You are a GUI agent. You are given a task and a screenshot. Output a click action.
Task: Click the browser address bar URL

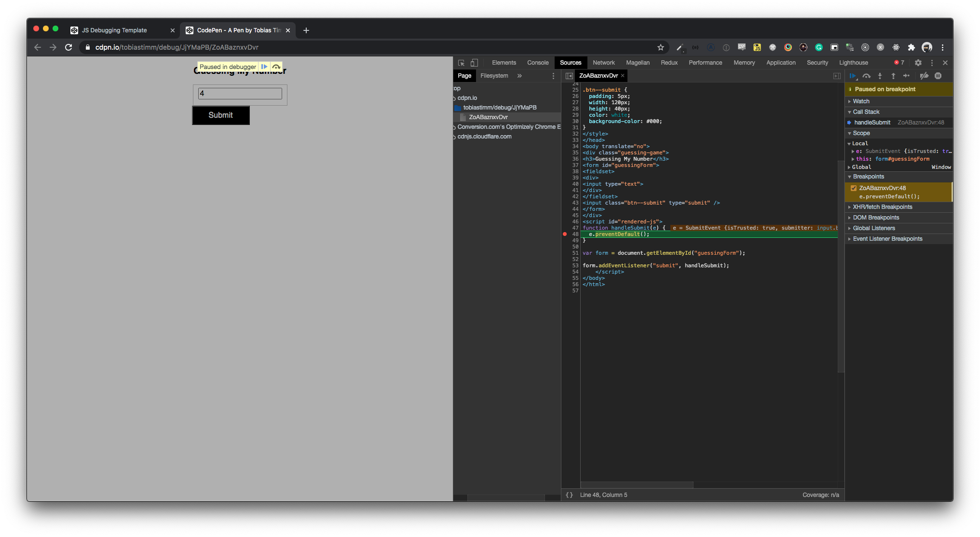pyautogui.click(x=177, y=47)
